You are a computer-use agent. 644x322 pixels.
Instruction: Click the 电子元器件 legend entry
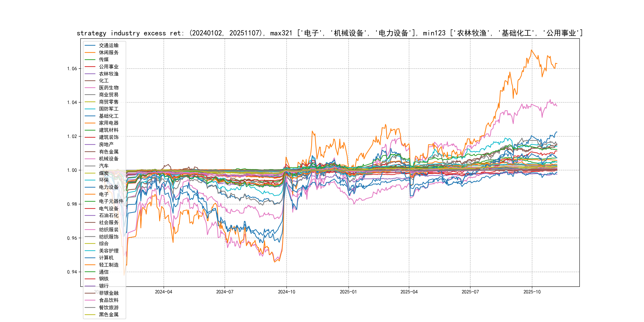point(111,201)
